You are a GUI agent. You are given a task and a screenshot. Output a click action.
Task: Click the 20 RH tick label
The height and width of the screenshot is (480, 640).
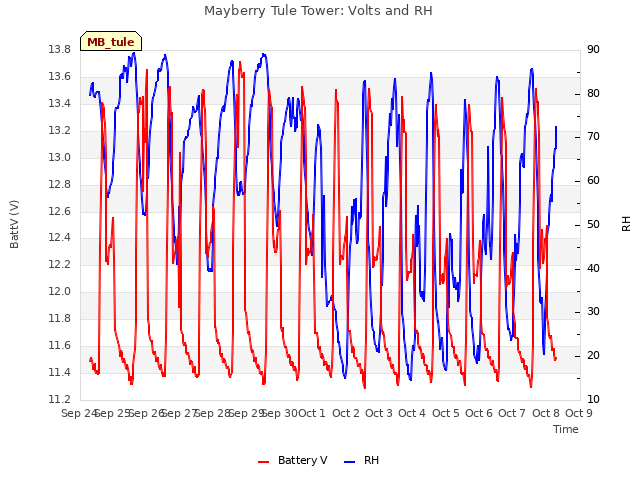tap(593, 356)
